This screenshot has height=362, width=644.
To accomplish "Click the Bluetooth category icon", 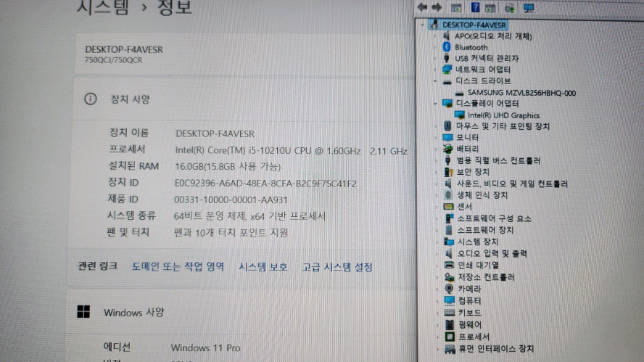I will tap(447, 47).
